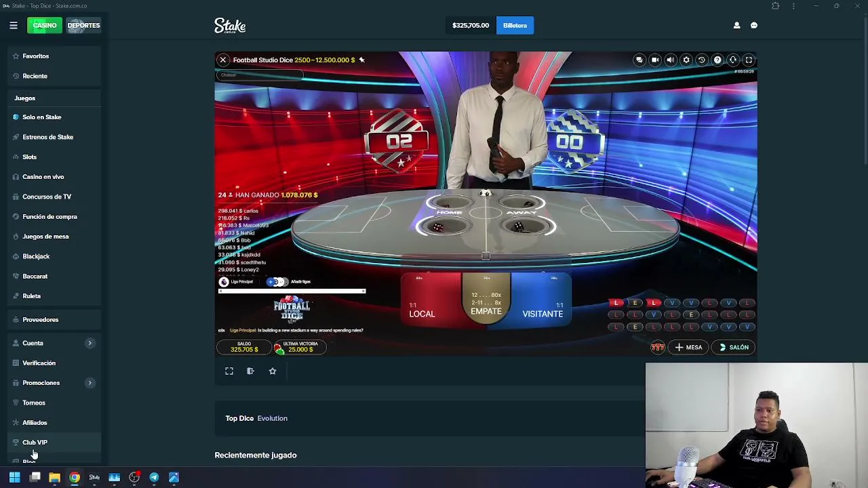This screenshot has height=488, width=868.
Task: Click the side-panel view icon below game
Action: click(250, 371)
